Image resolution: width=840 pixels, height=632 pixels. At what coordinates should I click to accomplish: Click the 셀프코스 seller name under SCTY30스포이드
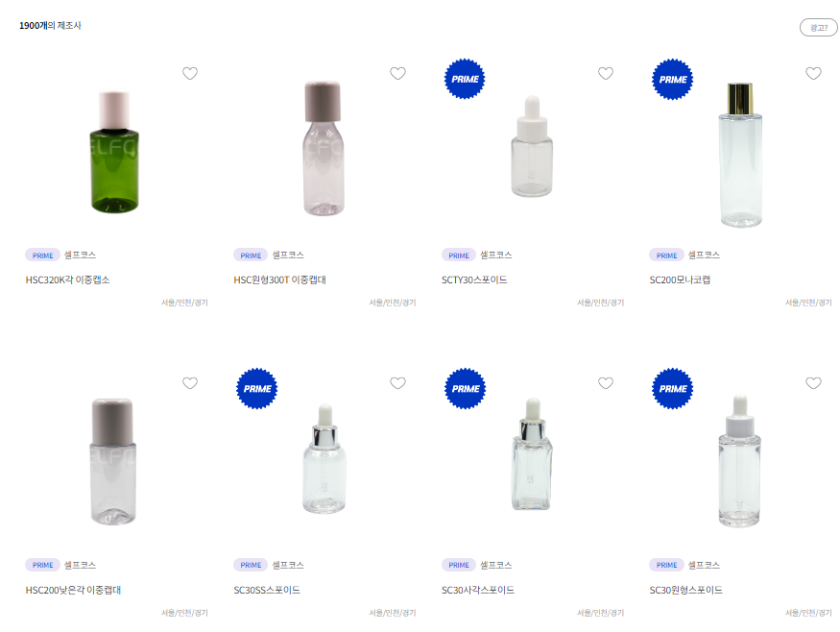[495, 255]
